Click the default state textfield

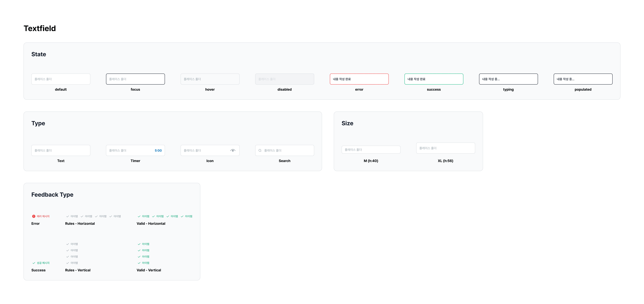tap(61, 79)
